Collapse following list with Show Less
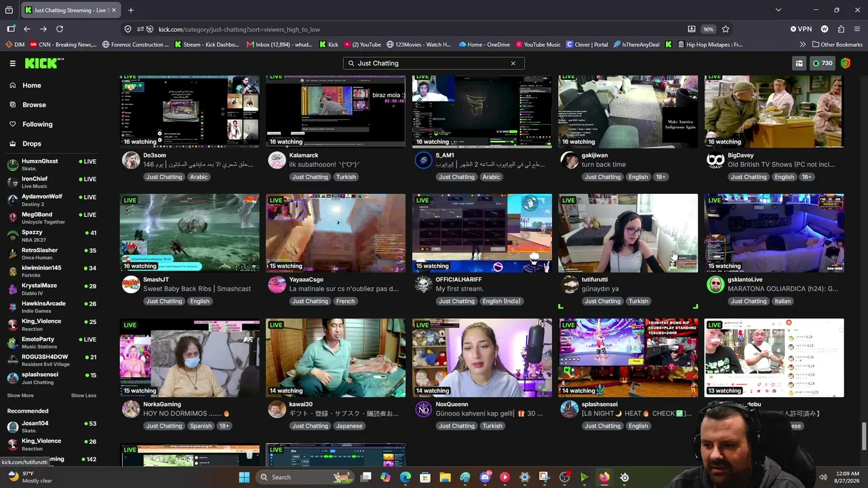Image resolution: width=868 pixels, height=488 pixels. pyautogui.click(x=83, y=396)
